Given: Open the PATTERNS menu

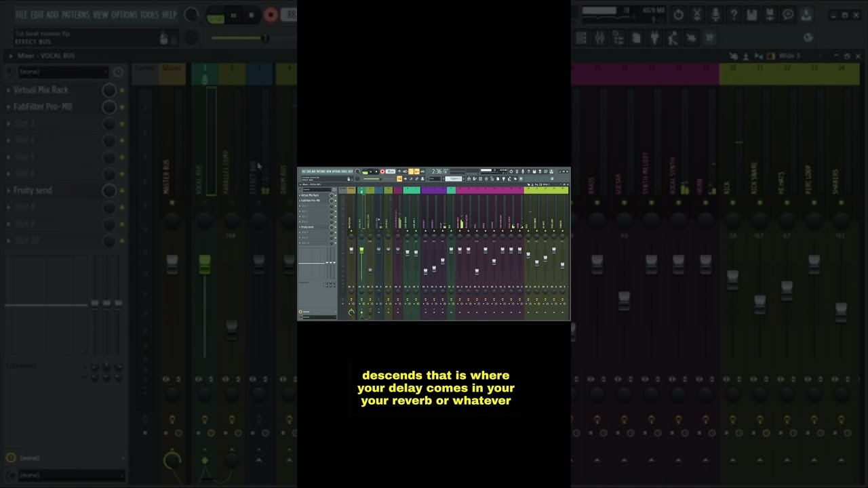Looking at the screenshot, I should pos(321,171).
